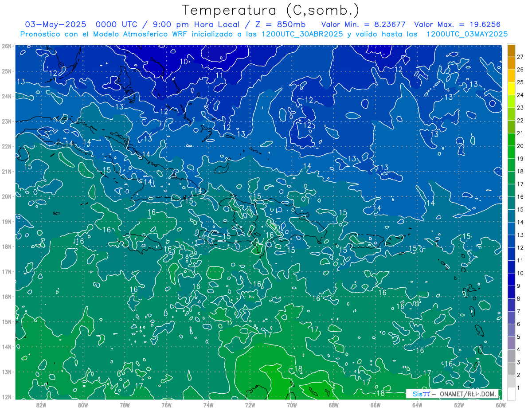The width and height of the screenshot is (532, 411).
Task: Click the "Valor Min. = 8.23677" value
Action: pos(363,24)
